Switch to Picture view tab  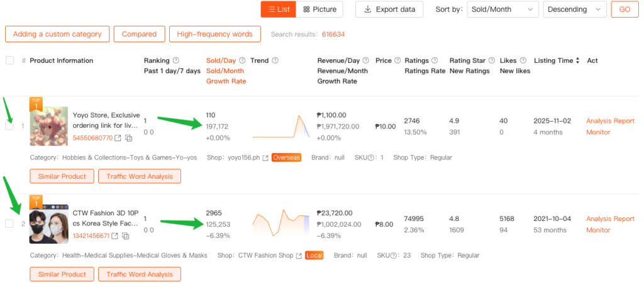319,9
